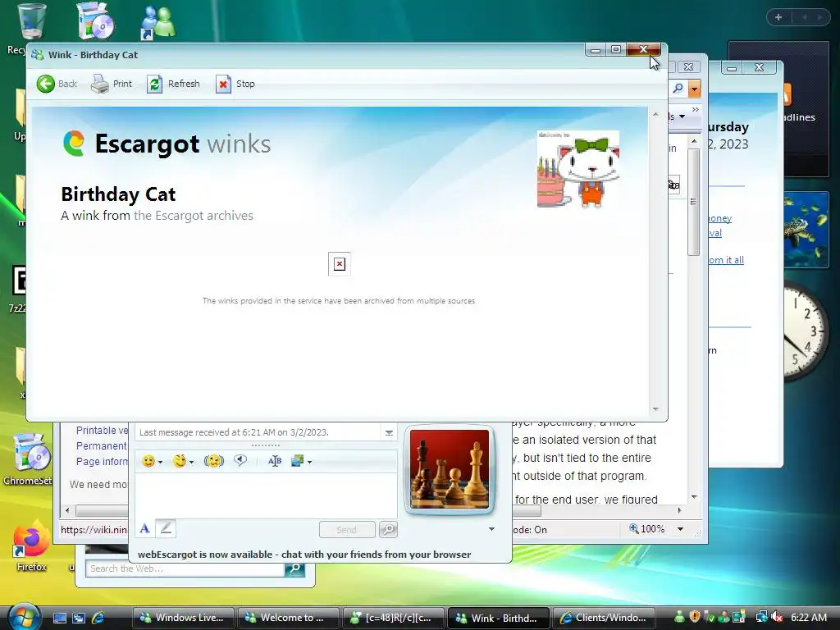Click the turtle slideshow gadget
The width and height of the screenshot is (840, 630).
[x=806, y=231]
